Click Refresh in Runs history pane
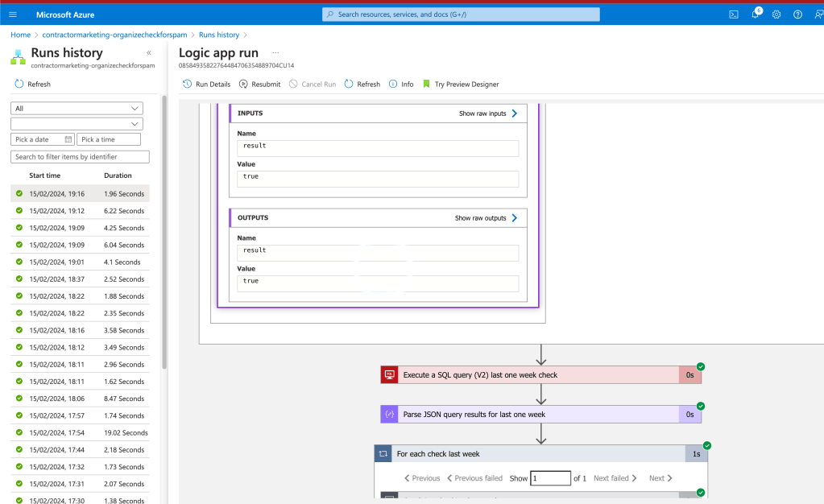This screenshot has height=504, width=824. [x=32, y=84]
